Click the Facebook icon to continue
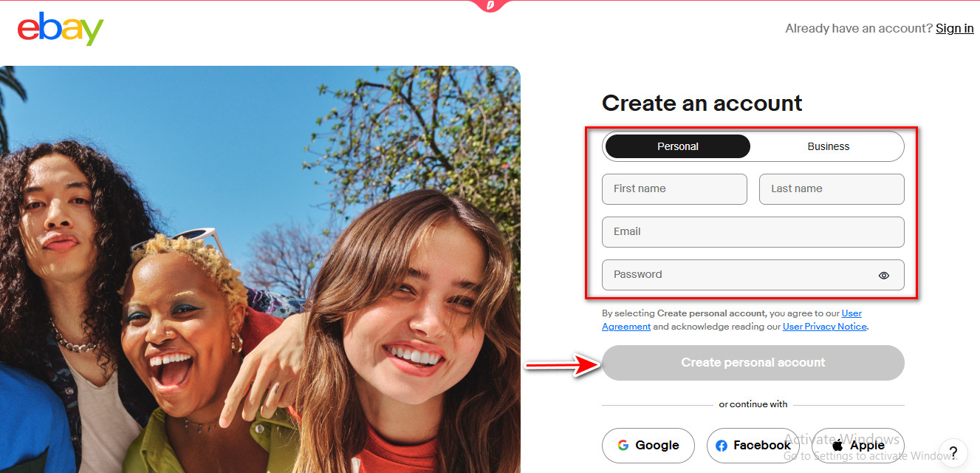Viewport: 980px width, 473px height. [x=722, y=445]
